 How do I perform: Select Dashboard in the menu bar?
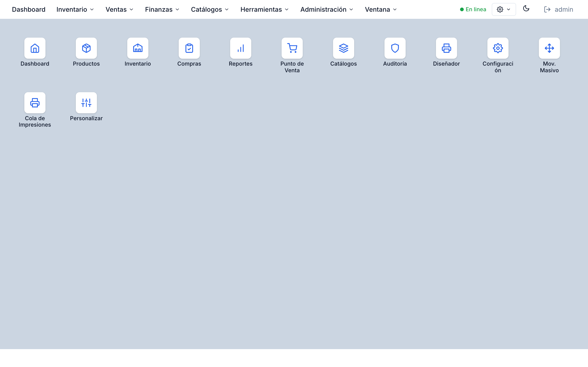click(x=29, y=9)
